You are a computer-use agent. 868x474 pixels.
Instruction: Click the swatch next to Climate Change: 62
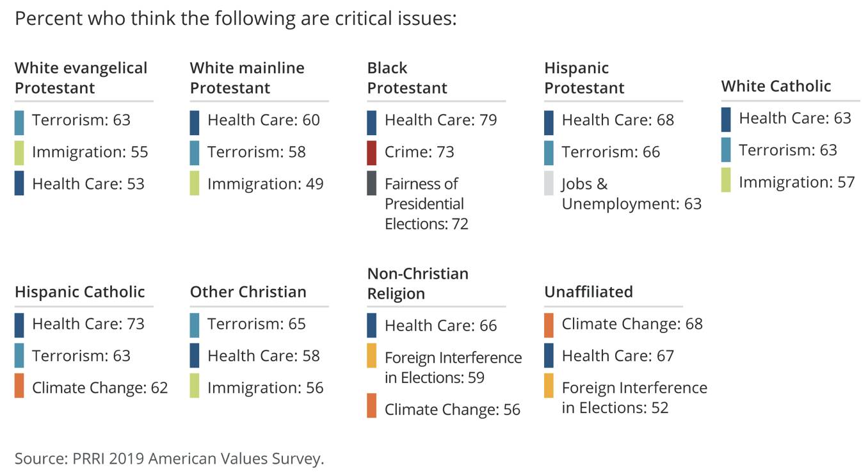(x=19, y=386)
